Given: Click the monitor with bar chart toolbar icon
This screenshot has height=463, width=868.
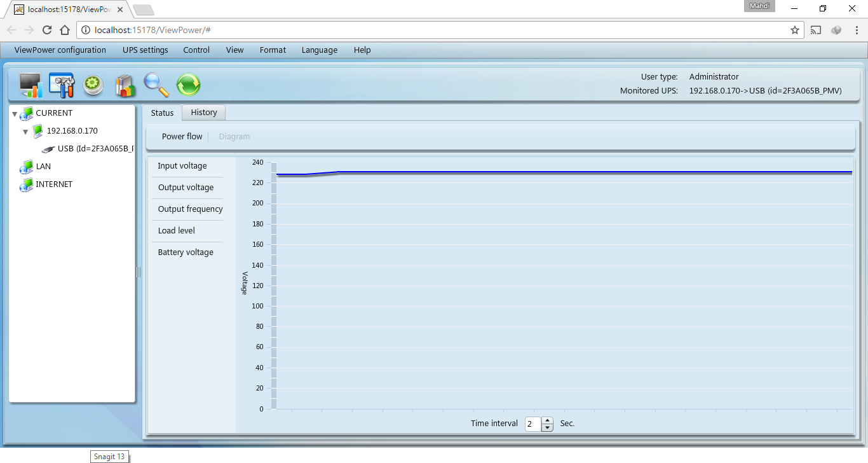Looking at the screenshot, I should pyautogui.click(x=31, y=85).
